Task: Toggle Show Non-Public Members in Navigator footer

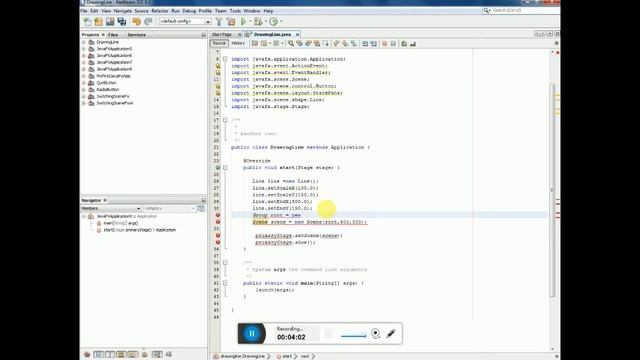Action: [x=121, y=354]
